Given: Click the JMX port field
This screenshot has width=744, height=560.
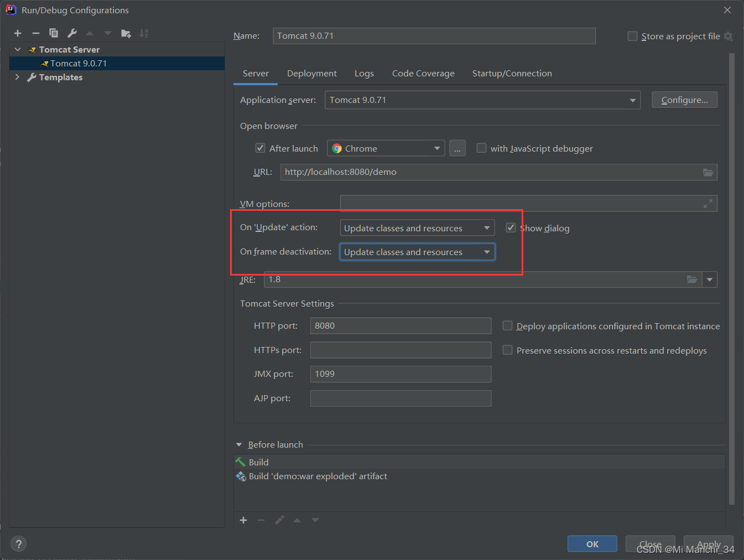Looking at the screenshot, I should [x=401, y=374].
